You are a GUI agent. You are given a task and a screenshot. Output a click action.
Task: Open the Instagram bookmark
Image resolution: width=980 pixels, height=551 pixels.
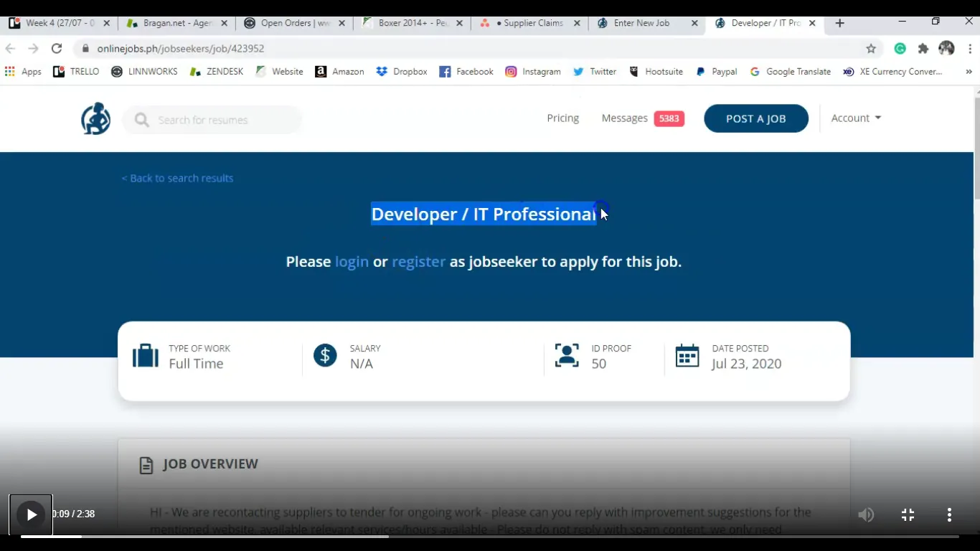point(533,72)
